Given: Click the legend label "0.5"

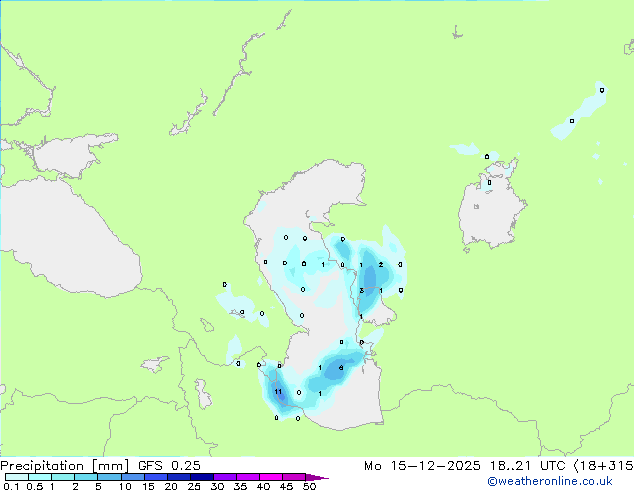Looking at the screenshot, I should click(x=35, y=486).
